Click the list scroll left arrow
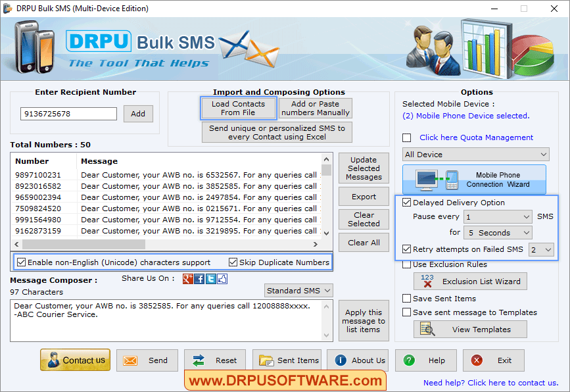570x392 pixels. [x=16, y=244]
